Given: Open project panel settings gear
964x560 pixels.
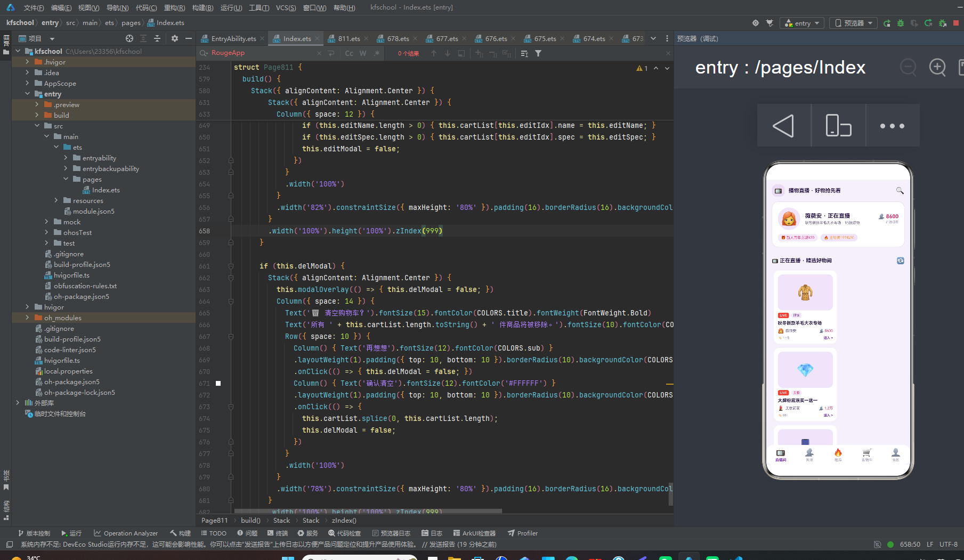Looking at the screenshot, I should [x=175, y=38].
